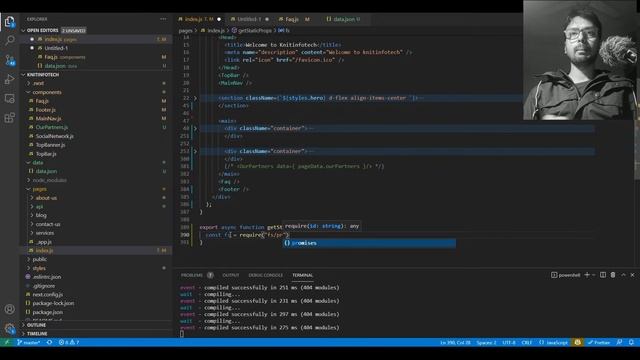Open the Accounts menu icon
The height and width of the screenshot is (360, 640).
tap(9, 309)
